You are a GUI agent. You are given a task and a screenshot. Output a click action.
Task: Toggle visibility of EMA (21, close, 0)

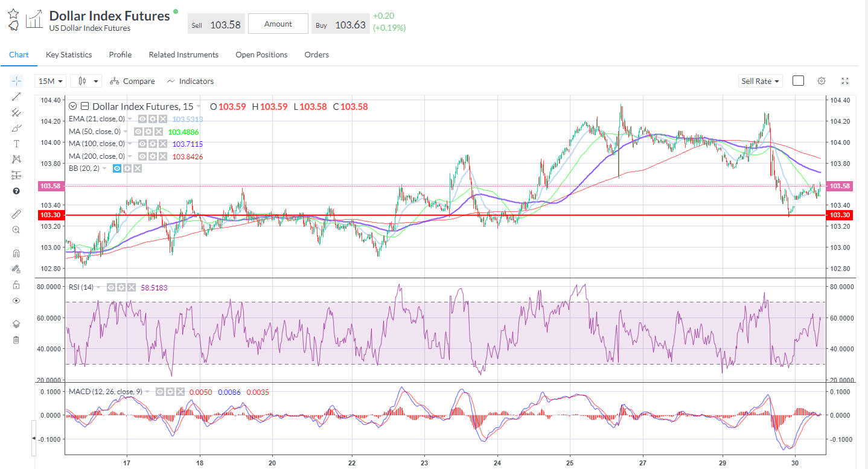[x=141, y=119]
